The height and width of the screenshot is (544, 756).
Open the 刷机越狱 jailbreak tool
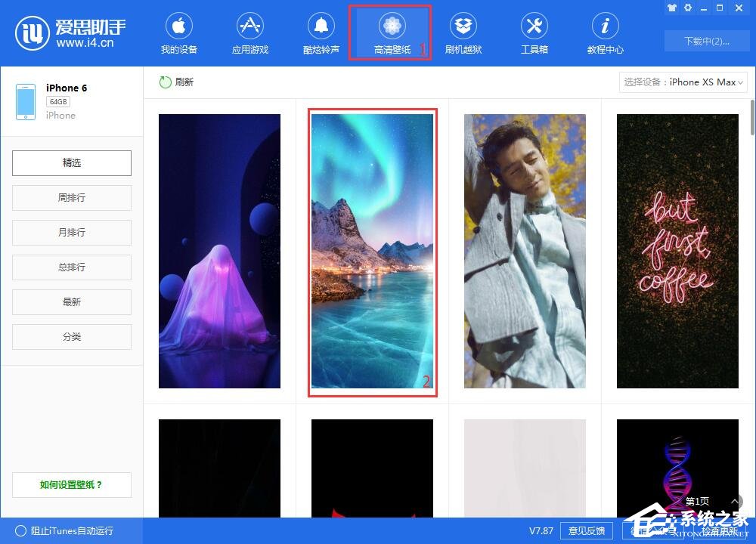[x=463, y=32]
